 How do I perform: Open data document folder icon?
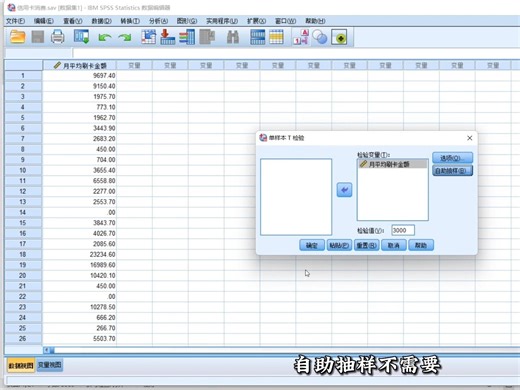click(x=18, y=37)
